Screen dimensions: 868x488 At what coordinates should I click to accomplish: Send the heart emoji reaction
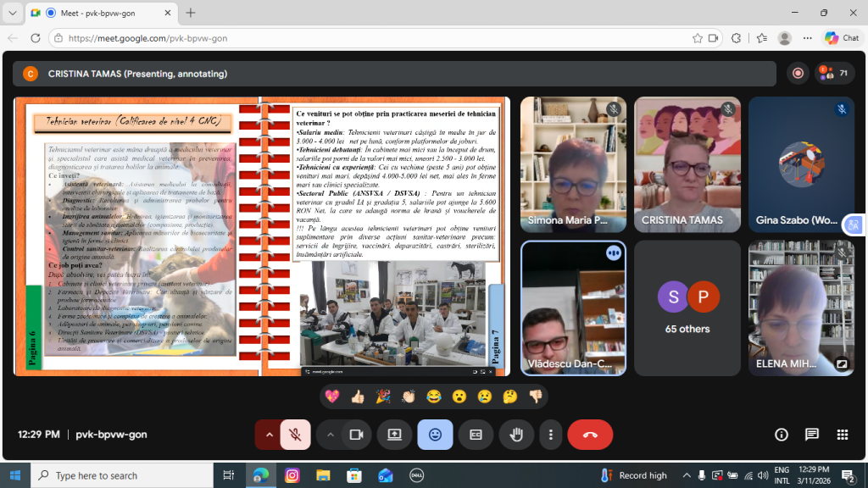tap(332, 396)
